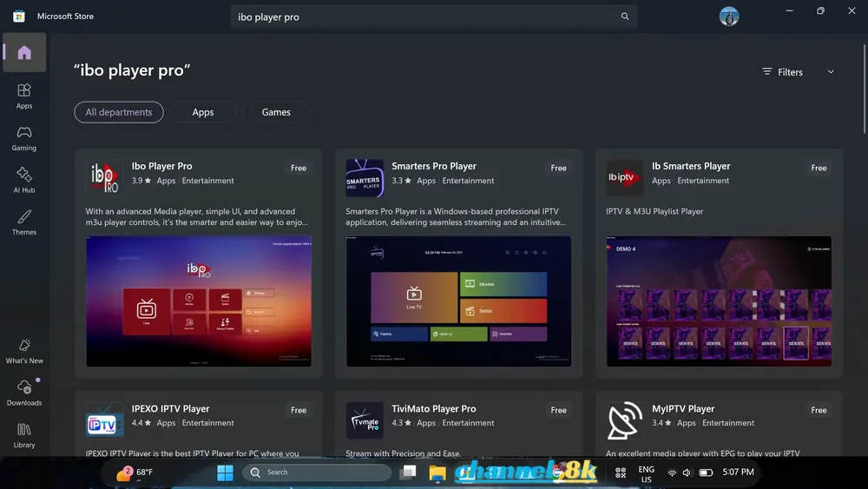Viewport: 868px width, 489px height.
Task: Click Free button for Ib Smarters Player
Action: pyautogui.click(x=819, y=168)
